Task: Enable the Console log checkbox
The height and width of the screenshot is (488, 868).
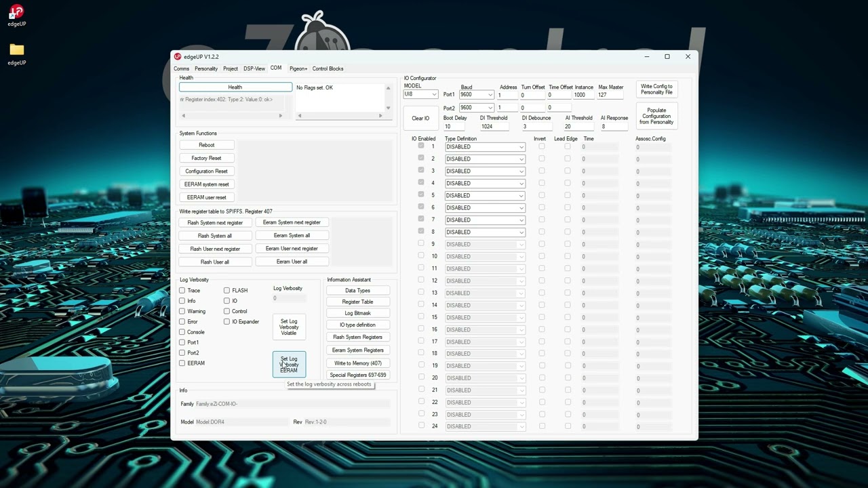Action: click(182, 332)
